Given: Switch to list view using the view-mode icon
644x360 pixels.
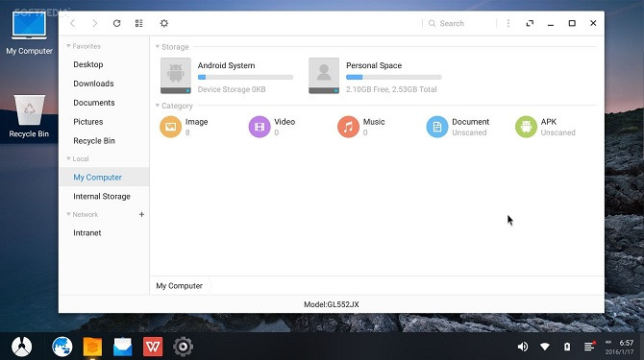Looking at the screenshot, I should click(x=138, y=23).
